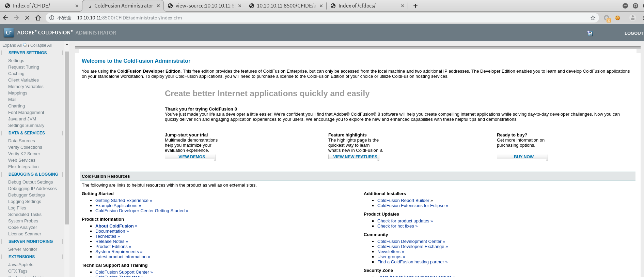Close the view-source tab
The image size is (644, 277).
pos(240,6)
